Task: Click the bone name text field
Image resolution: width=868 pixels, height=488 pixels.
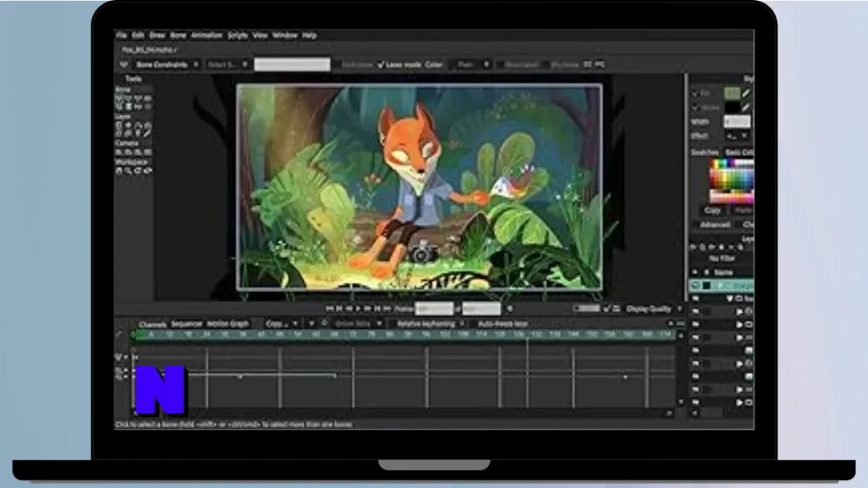Action: 292,64
